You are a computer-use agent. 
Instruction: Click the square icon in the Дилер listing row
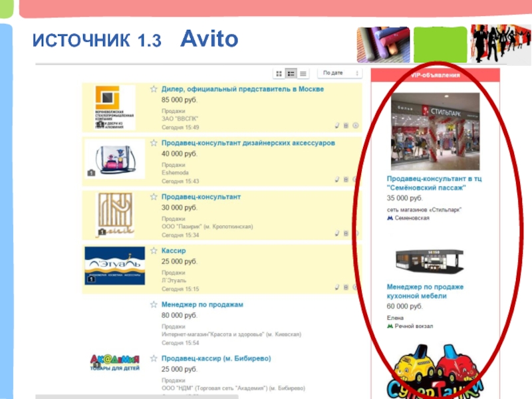346,126
